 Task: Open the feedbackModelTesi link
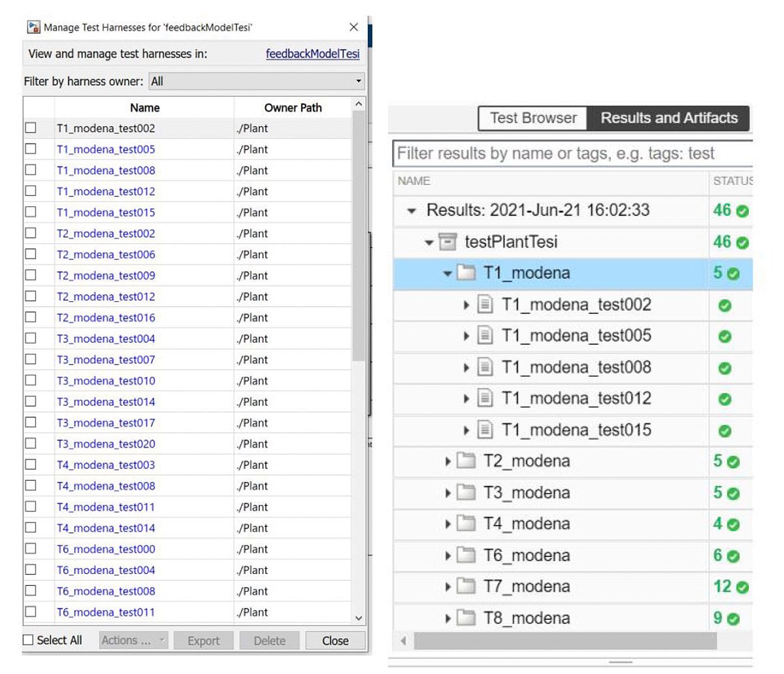(312, 54)
